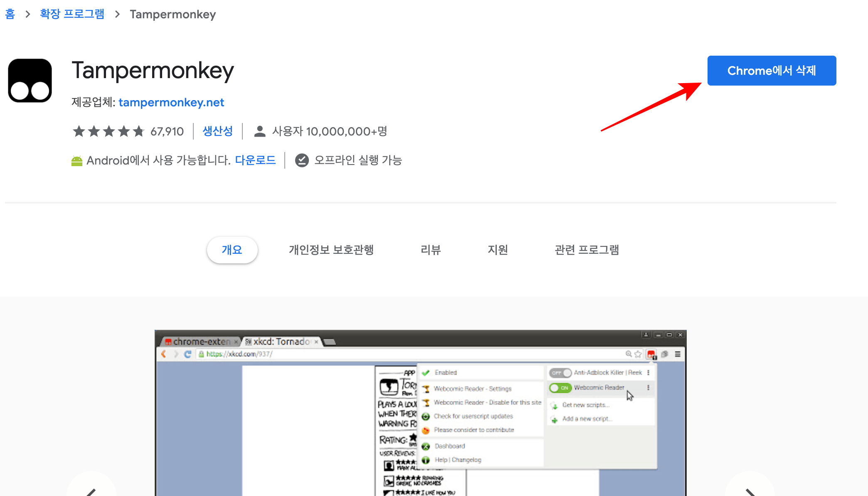Image resolution: width=868 pixels, height=496 pixels.
Task: Click the offline checkmark badge icon
Action: point(302,160)
